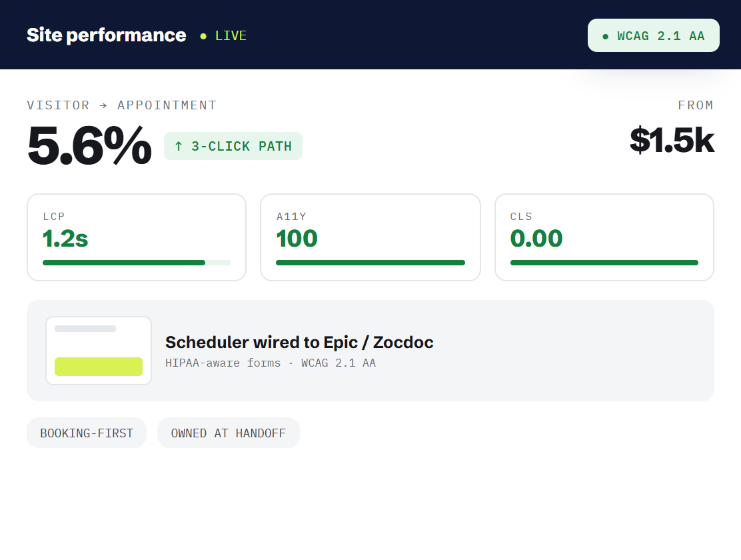The height and width of the screenshot is (560, 741).
Task: Click the 3-CLICK PATH badge
Action: [x=233, y=146]
